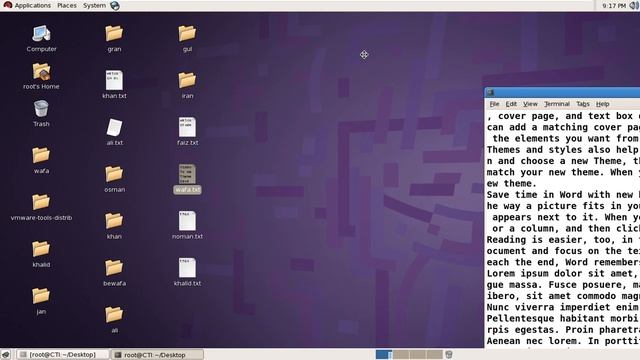Open the Terminal menu in terminal
640x360 pixels.
[x=557, y=104]
